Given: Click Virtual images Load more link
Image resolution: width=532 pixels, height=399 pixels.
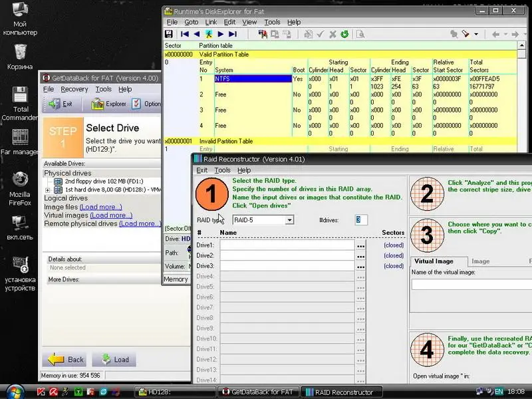Looking at the screenshot, I should (x=111, y=215).
